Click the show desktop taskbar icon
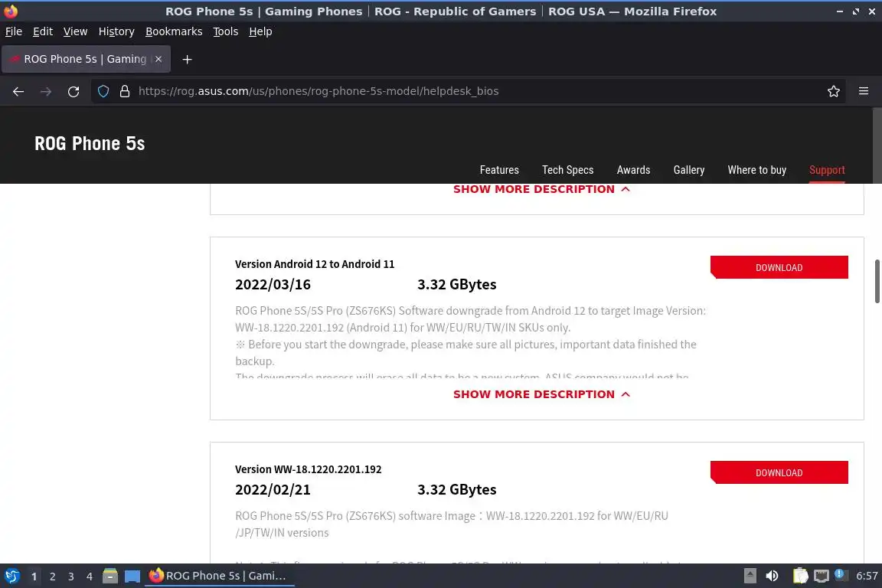The image size is (882, 588). point(132,576)
